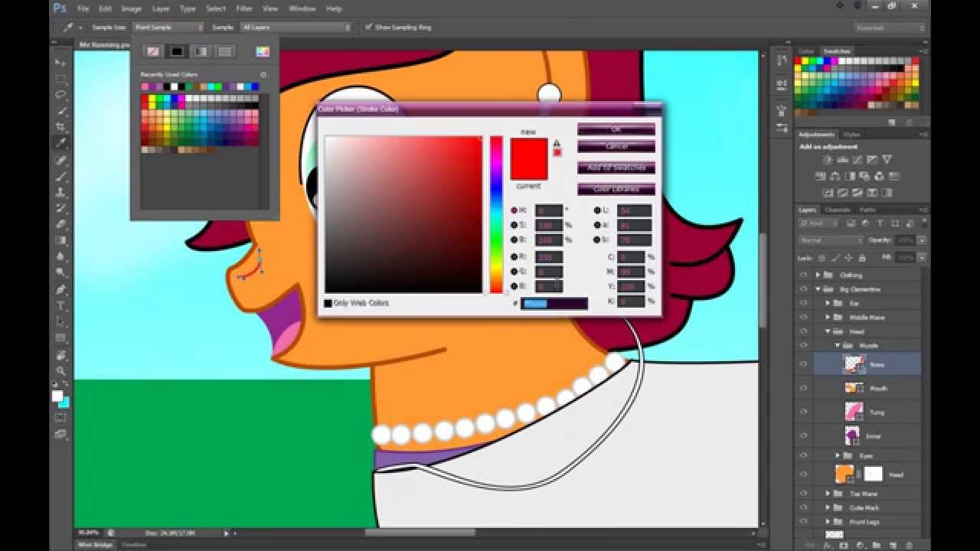Select the Lasso tool

click(60, 95)
